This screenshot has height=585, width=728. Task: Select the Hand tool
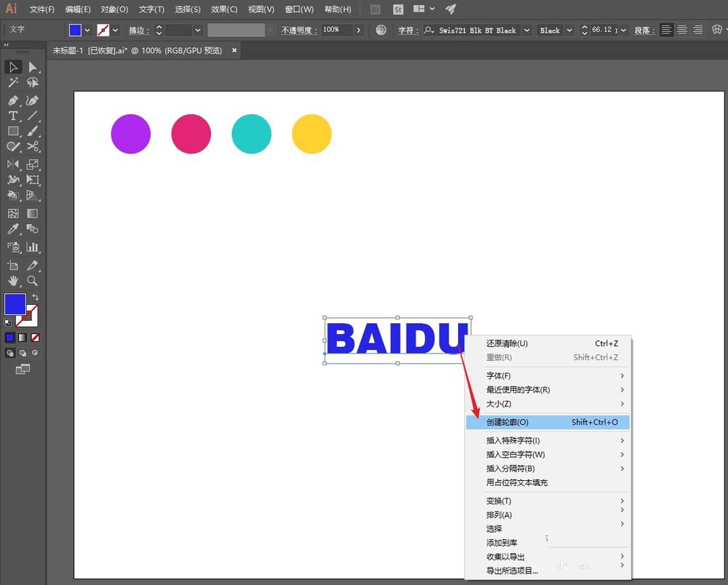click(13, 281)
